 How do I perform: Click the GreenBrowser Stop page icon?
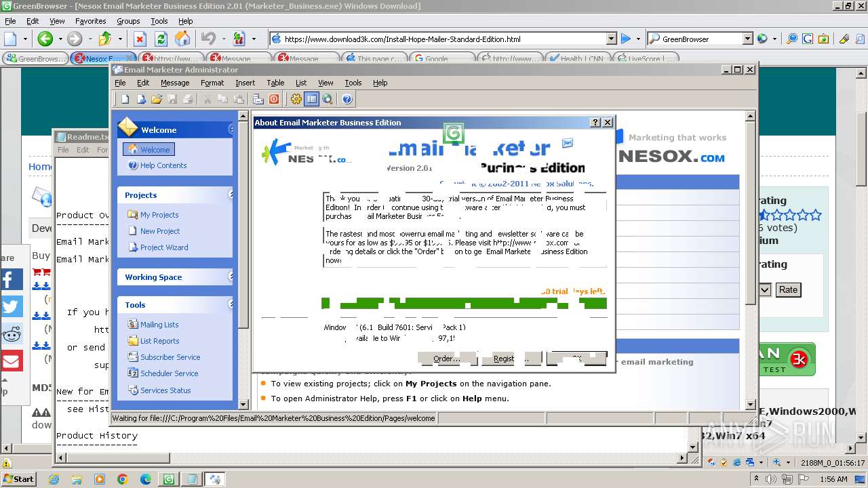tap(140, 39)
